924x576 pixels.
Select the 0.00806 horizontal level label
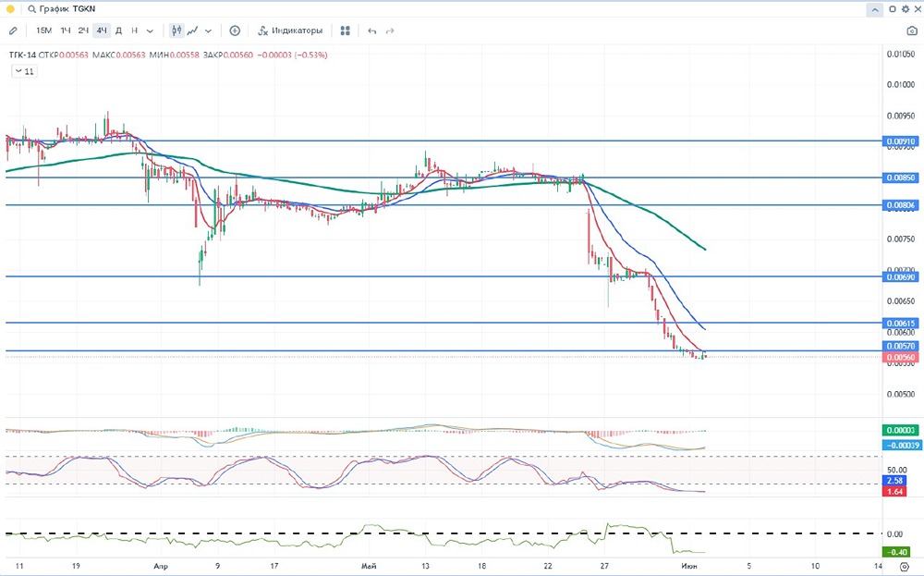(901, 205)
